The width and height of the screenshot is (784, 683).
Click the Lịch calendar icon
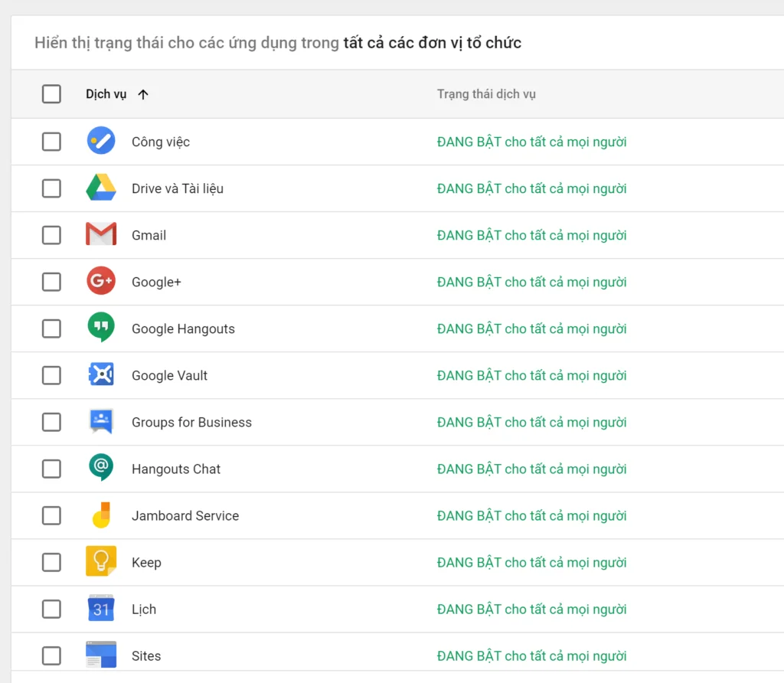[x=101, y=608]
